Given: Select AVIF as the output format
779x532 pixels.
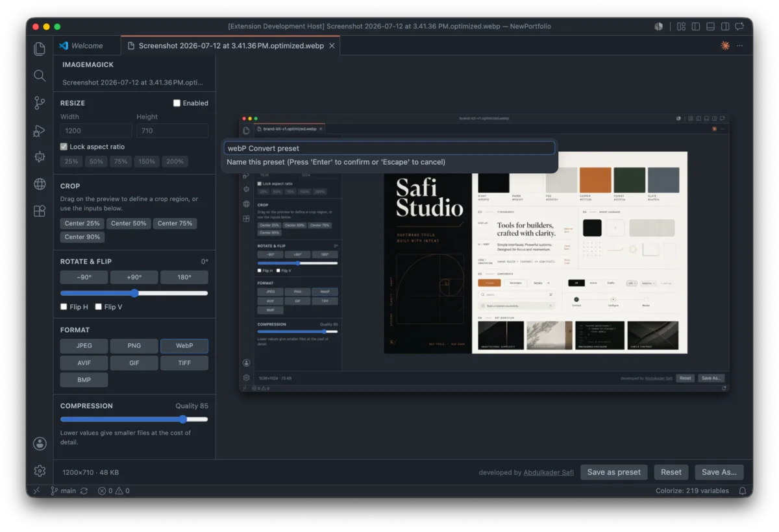Looking at the screenshot, I should pyautogui.click(x=84, y=363).
